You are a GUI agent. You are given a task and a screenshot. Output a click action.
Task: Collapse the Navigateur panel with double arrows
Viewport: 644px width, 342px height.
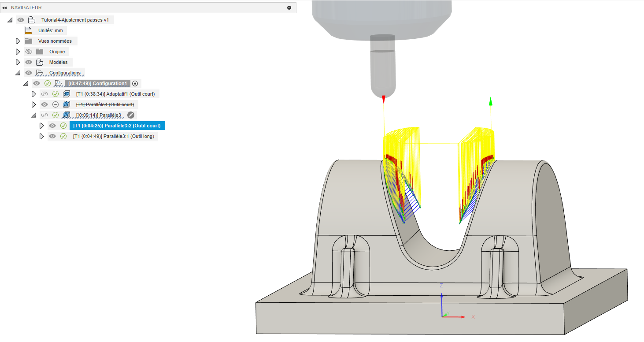(x=4, y=8)
